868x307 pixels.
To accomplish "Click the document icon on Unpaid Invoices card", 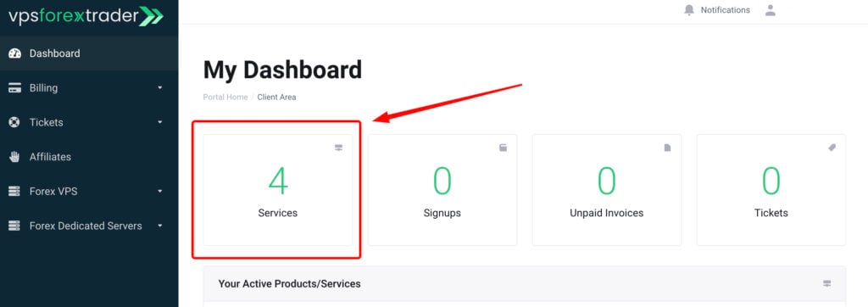I will 667,148.
